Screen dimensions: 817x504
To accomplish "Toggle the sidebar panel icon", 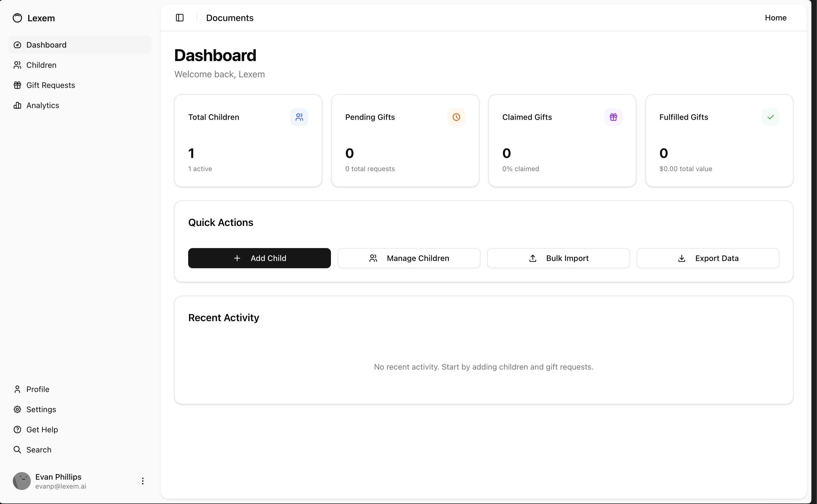I will (x=180, y=18).
